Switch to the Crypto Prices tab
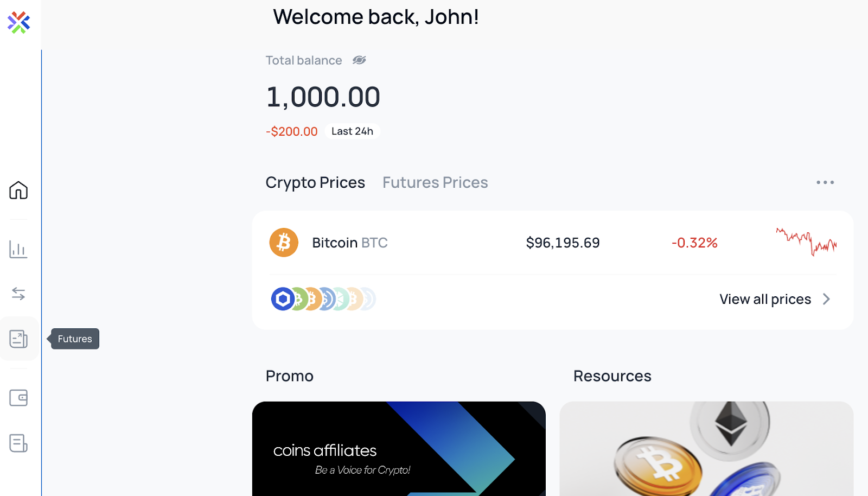This screenshot has width=868, height=496. (315, 182)
